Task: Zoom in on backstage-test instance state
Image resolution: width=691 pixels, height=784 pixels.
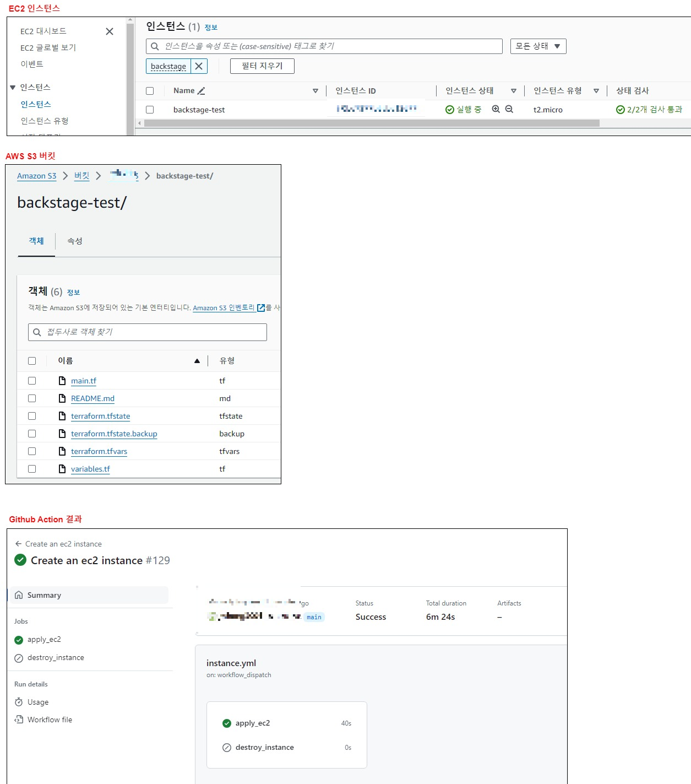Action: (x=496, y=109)
